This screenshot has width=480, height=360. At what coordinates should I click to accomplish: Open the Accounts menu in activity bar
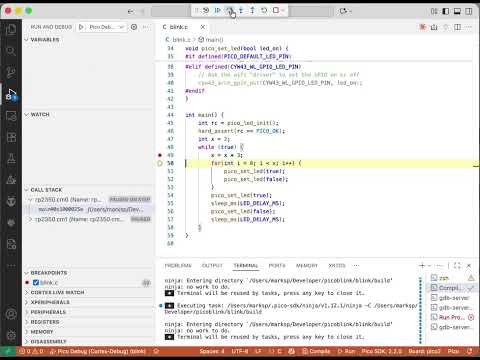coord(11,314)
